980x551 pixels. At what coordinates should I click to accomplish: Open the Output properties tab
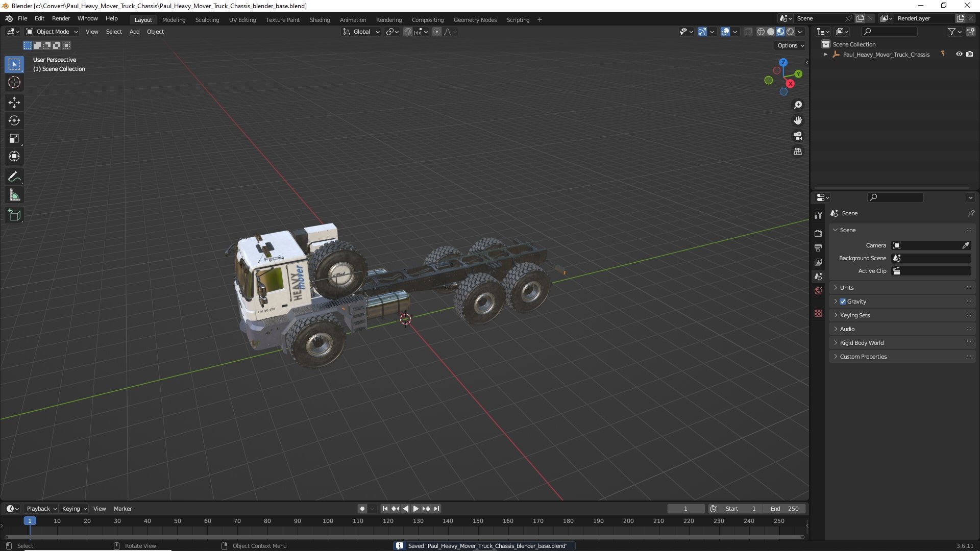pyautogui.click(x=818, y=247)
